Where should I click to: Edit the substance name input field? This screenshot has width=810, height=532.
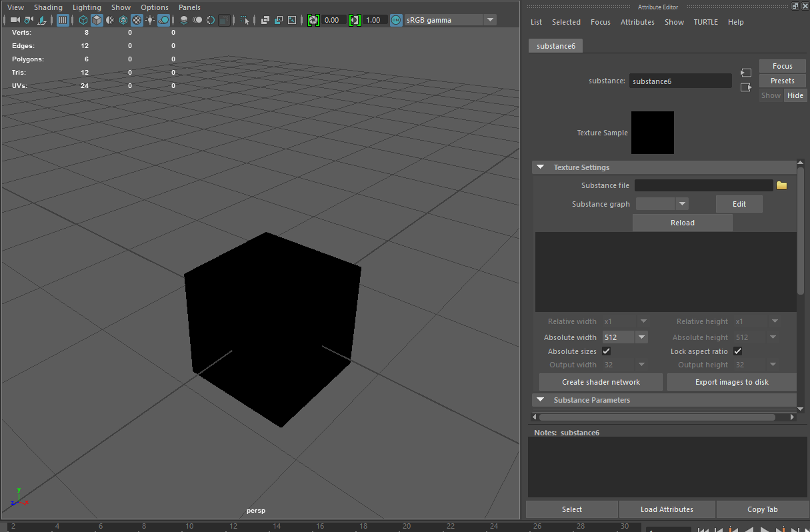(x=680, y=80)
